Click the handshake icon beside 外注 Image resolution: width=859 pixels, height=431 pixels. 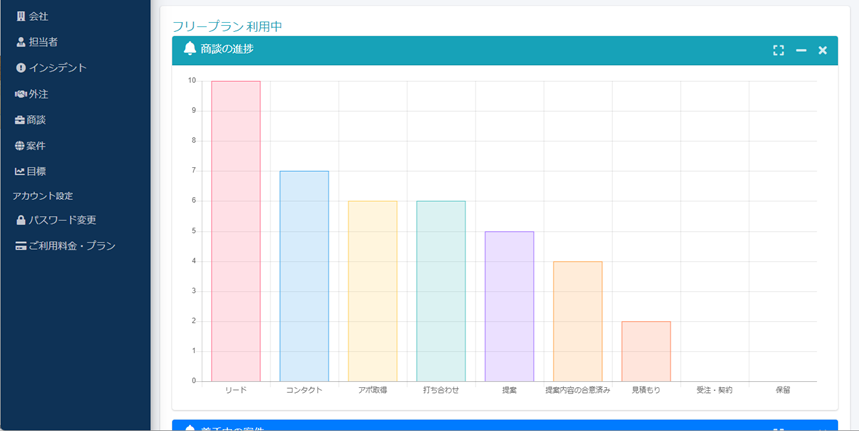[x=21, y=94]
